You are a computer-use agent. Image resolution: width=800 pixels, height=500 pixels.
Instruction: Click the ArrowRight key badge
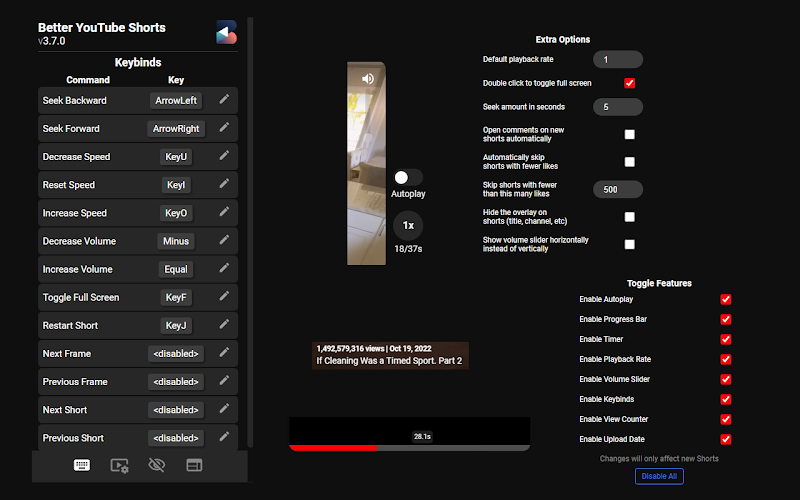pyautogui.click(x=176, y=129)
